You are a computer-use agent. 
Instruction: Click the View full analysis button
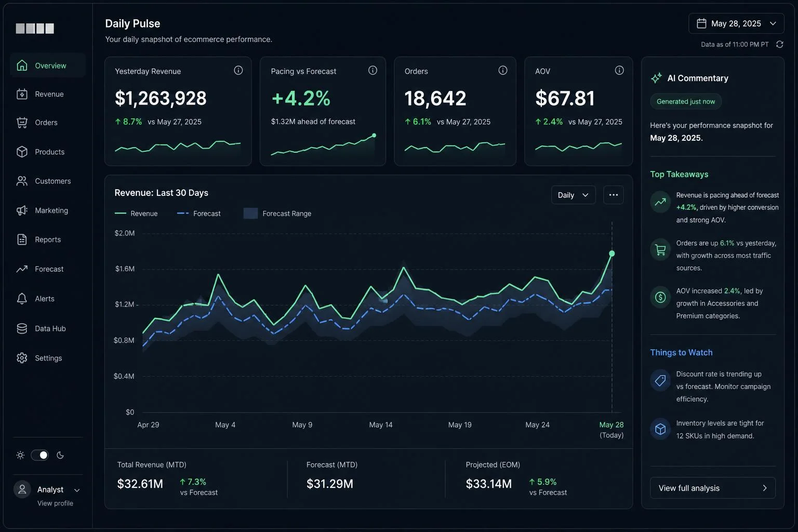point(713,488)
